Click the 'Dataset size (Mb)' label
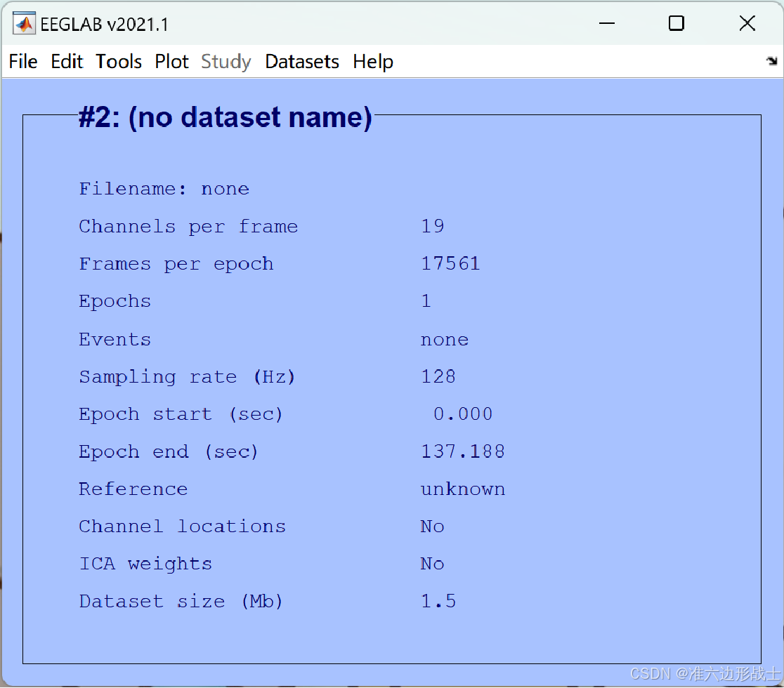 [x=181, y=602]
